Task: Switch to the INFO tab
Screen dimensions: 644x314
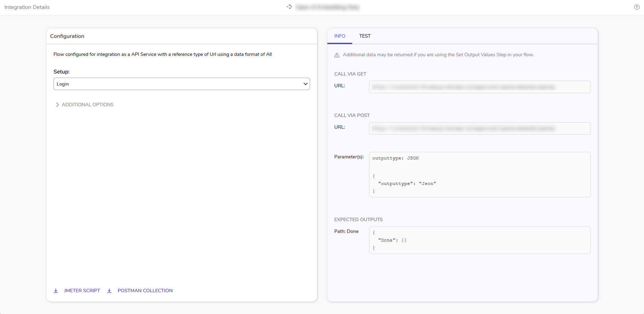Action: (x=340, y=36)
